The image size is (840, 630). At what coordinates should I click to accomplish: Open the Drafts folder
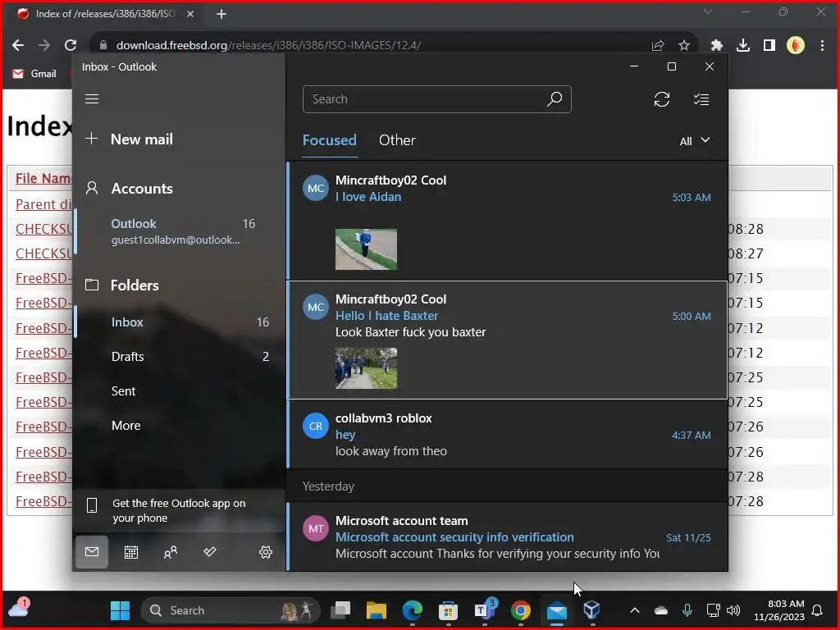(x=180, y=356)
